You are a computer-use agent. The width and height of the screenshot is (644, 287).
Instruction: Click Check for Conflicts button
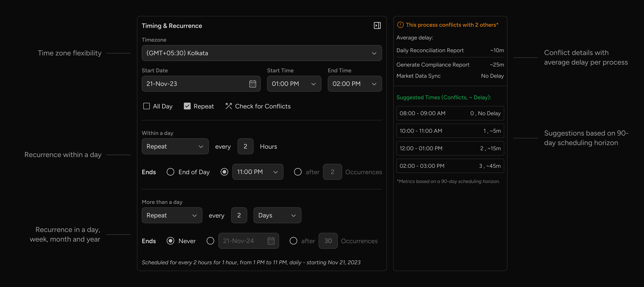coord(258,106)
